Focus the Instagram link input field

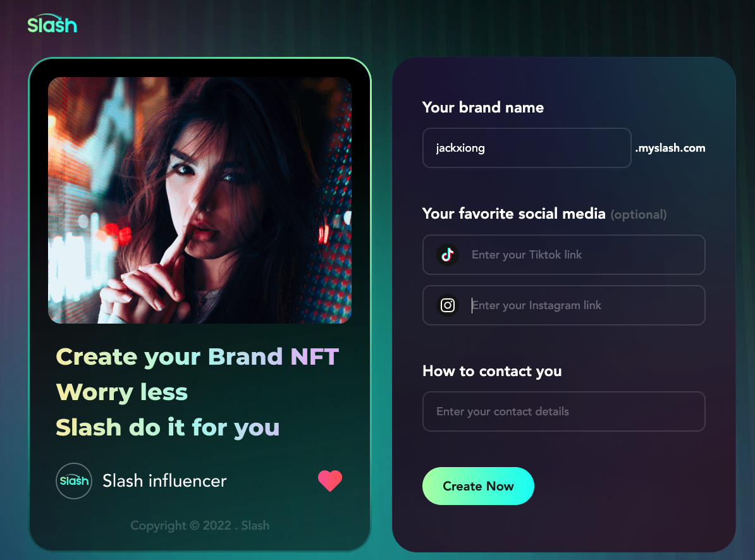[564, 305]
